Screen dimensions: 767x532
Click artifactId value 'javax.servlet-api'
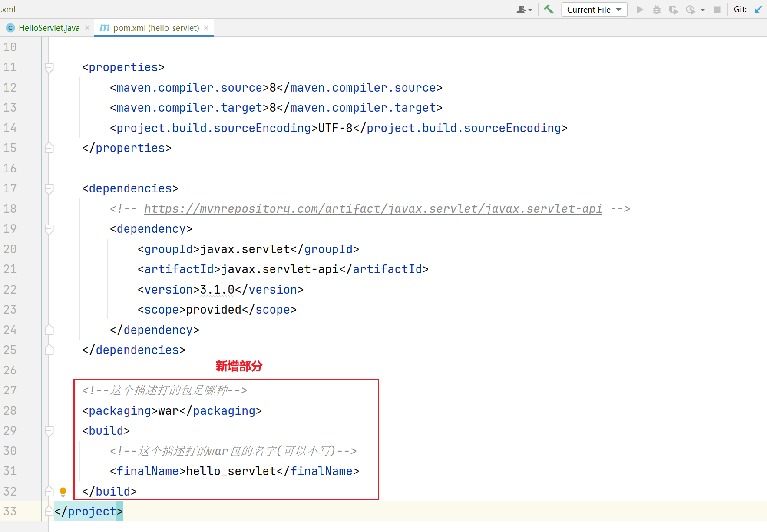(x=280, y=269)
